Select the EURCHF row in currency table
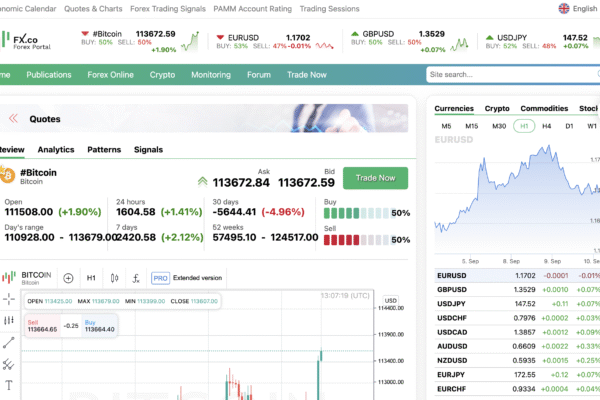Viewport: 600px width, 400px height. coord(517,389)
